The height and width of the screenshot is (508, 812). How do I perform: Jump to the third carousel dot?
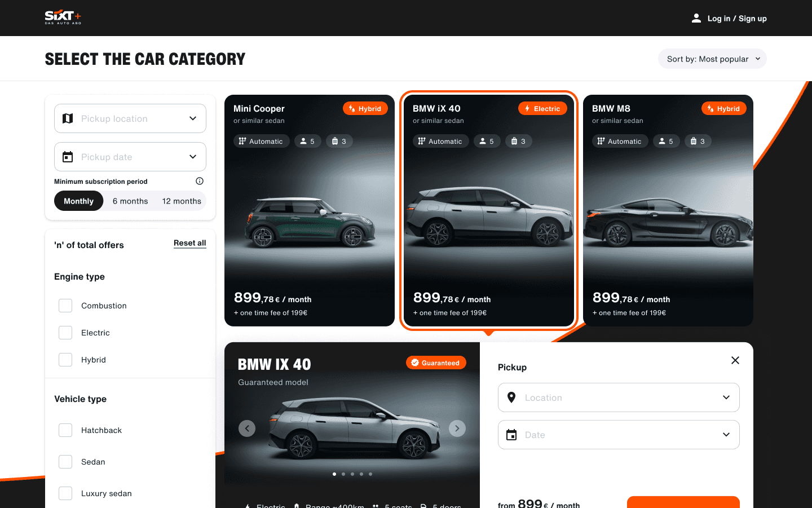[352, 474]
